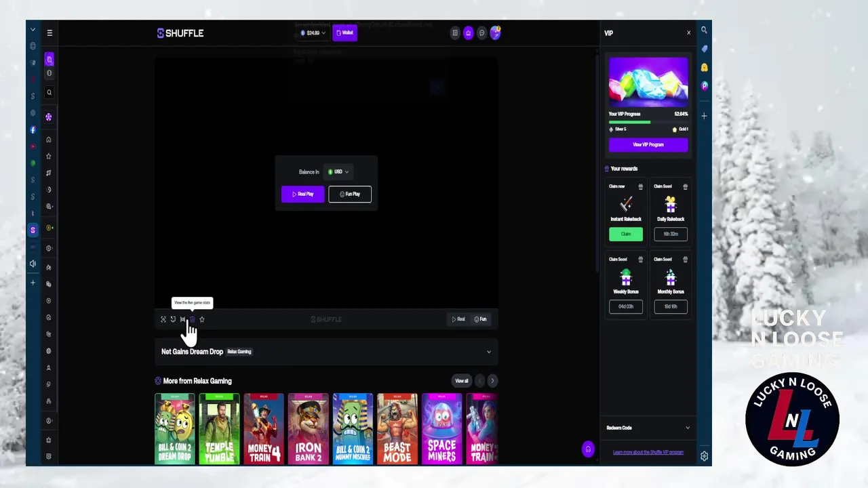
Task: Add game to favorites with star icon
Action: click(x=202, y=319)
